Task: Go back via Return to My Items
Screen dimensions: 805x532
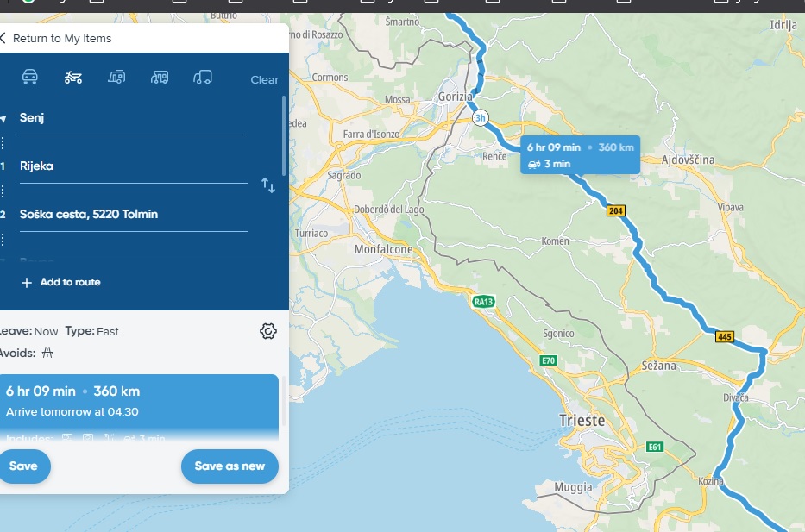Action: 56,39
